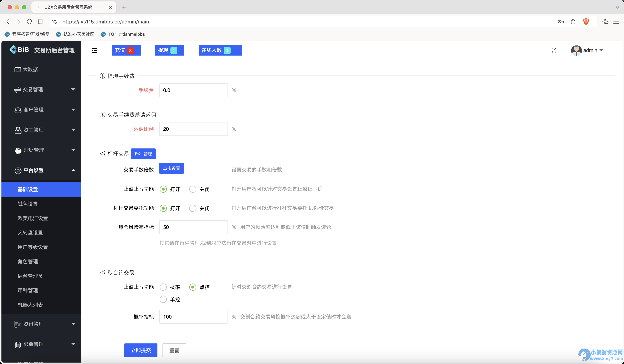Open a new browser tab
The image size is (624, 364).
pyautogui.click(x=124, y=7)
